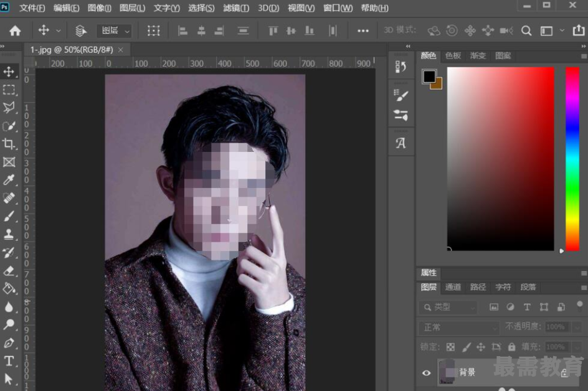This screenshot has width=588, height=391.
Task: Select the Crop tool
Action: [9, 144]
